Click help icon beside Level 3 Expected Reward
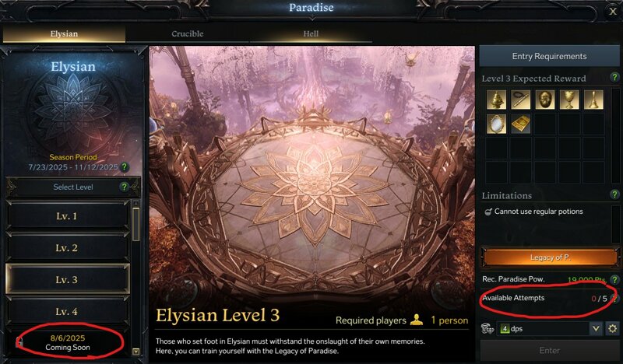623x364 pixels. point(614,78)
